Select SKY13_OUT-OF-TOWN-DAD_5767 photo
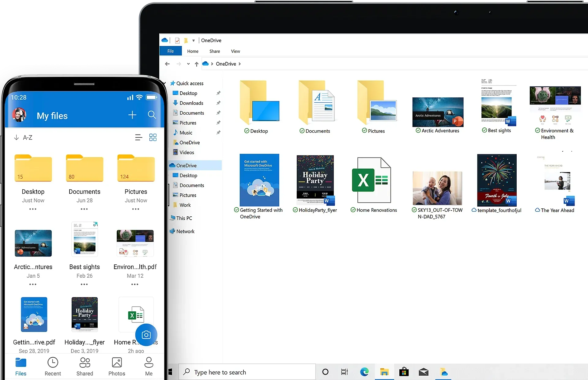 pos(437,195)
